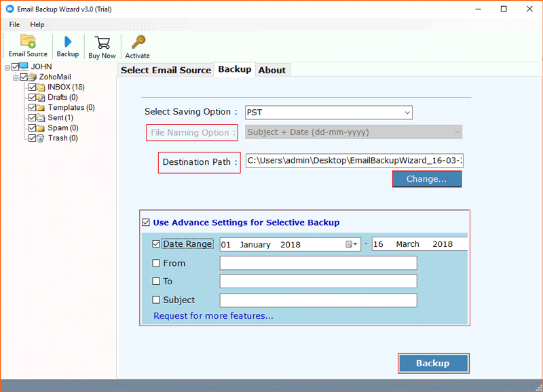
Task: Select the Trash (0) tree label
Action: tap(63, 138)
